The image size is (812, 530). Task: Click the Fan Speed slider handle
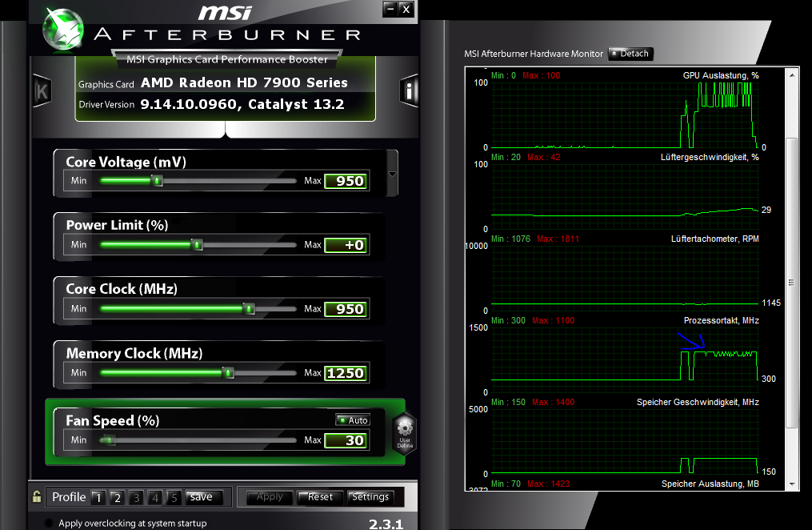[x=108, y=440]
